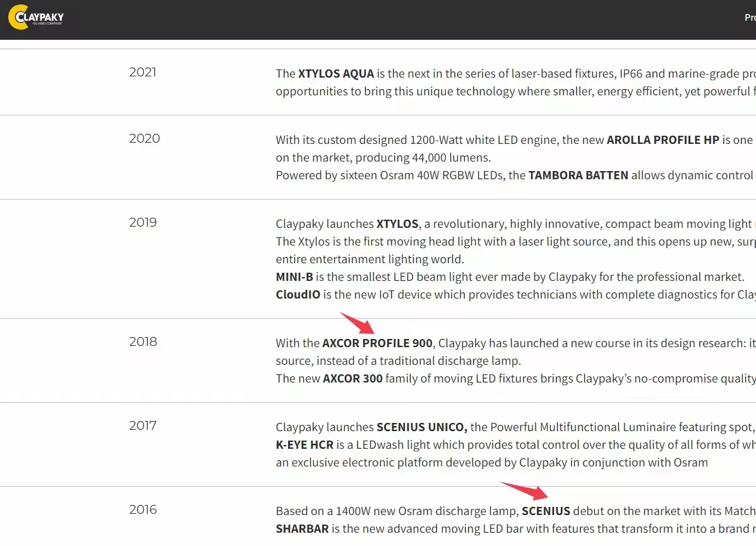This screenshot has width=756, height=546.
Task: Select the MINI-B product name
Action: [x=294, y=277]
